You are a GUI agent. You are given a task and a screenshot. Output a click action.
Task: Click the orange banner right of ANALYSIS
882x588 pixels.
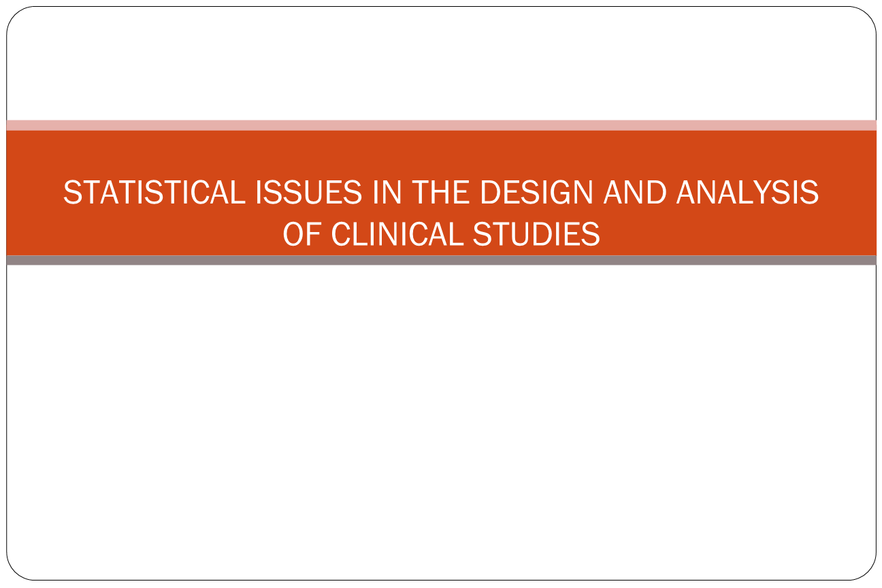pos(847,193)
